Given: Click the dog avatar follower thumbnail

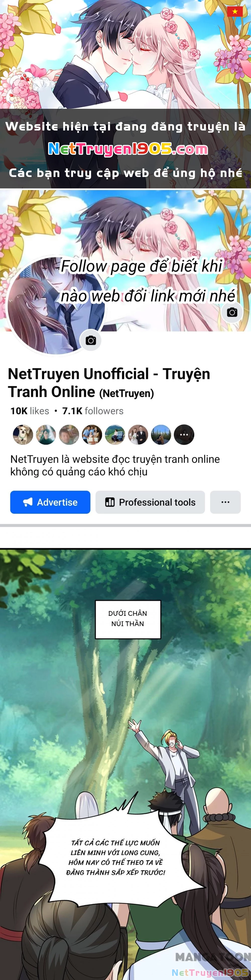Looking at the screenshot, I should pyautogui.click(x=23, y=434).
